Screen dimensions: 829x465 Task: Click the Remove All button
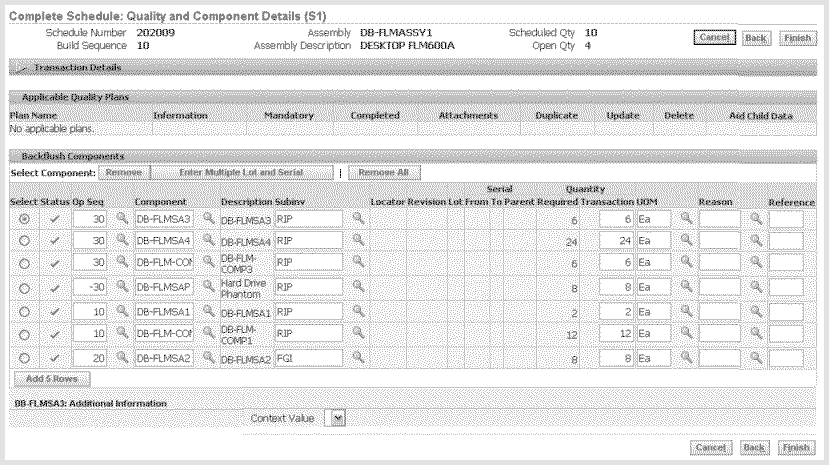pyautogui.click(x=384, y=173)
